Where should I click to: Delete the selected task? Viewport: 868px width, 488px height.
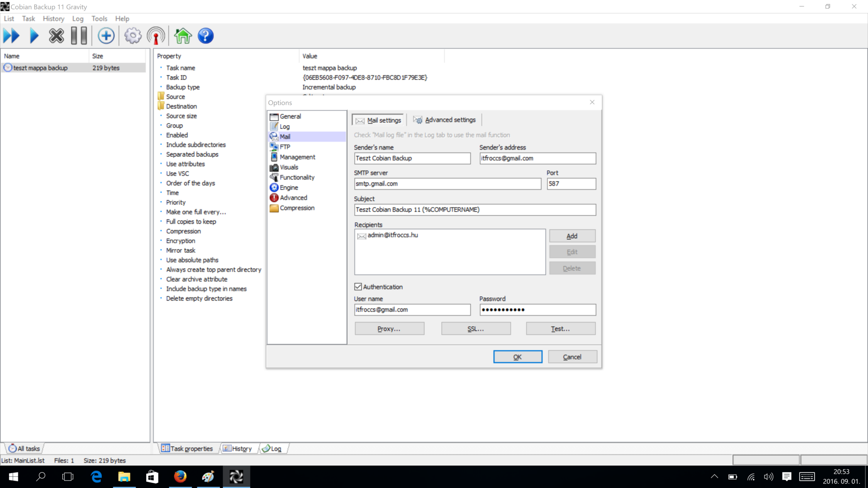[x=56, y=36]
